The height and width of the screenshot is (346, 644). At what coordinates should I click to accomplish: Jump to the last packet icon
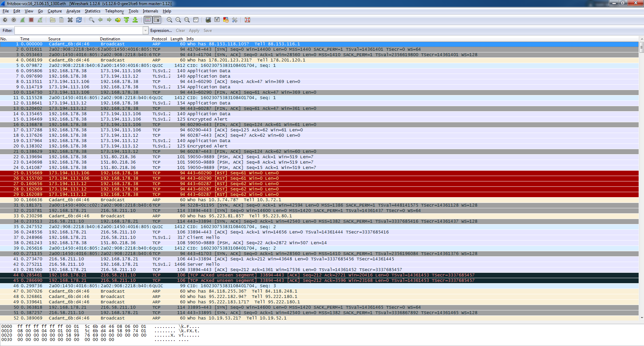coord(135,20)
